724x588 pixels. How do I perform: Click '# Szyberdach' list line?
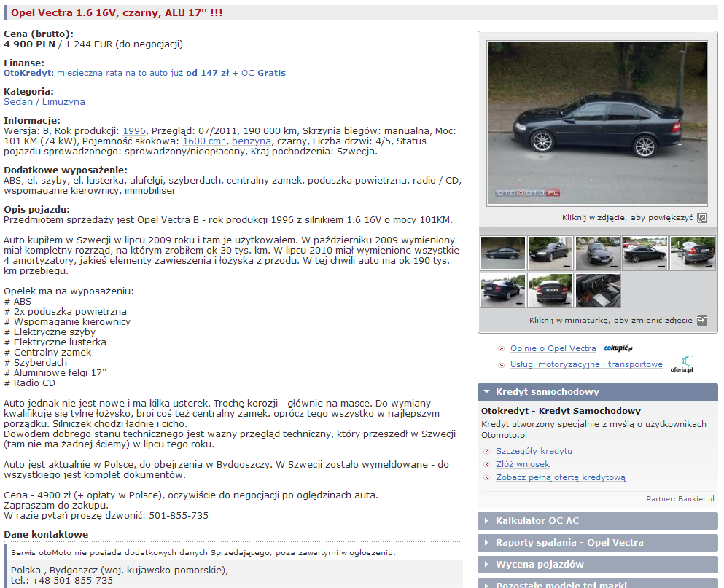tap(36, 363)
